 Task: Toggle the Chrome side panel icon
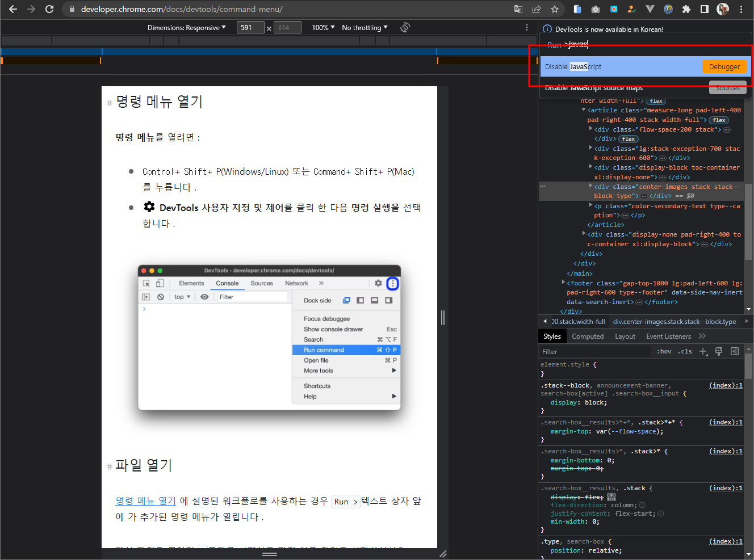(705, 9)
